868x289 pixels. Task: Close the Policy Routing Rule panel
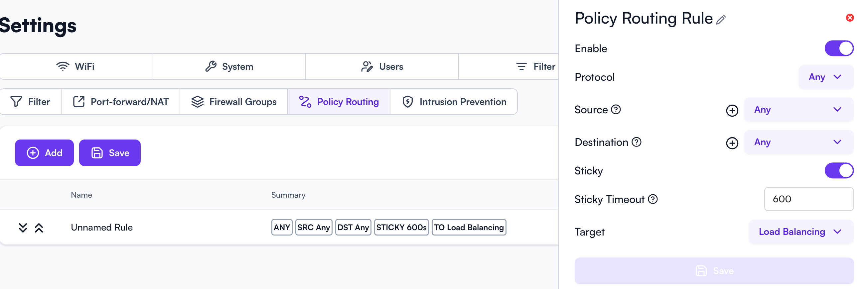click(x=850, y=18)
